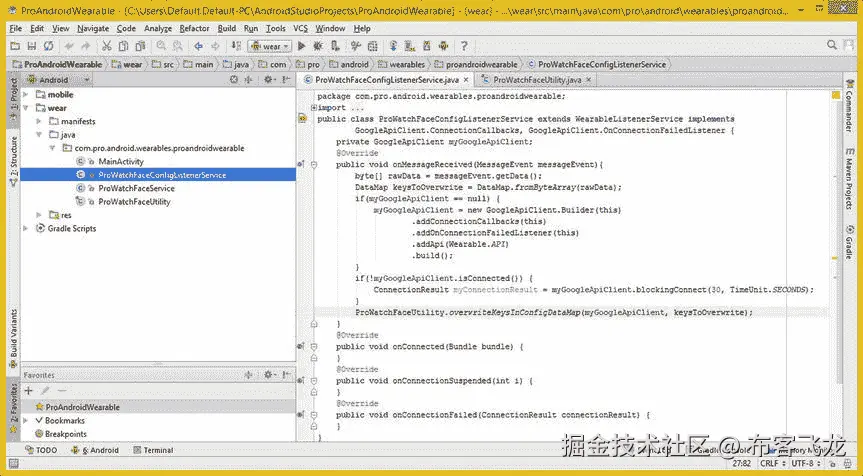863x476 pixels.
Task: Click the Help question mark icon
Action: click(464, 46)
